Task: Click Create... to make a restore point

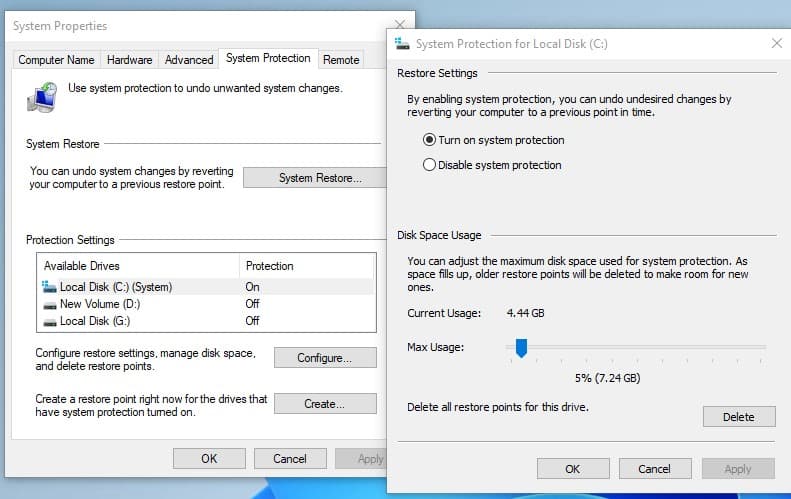Action: [324, 404]
